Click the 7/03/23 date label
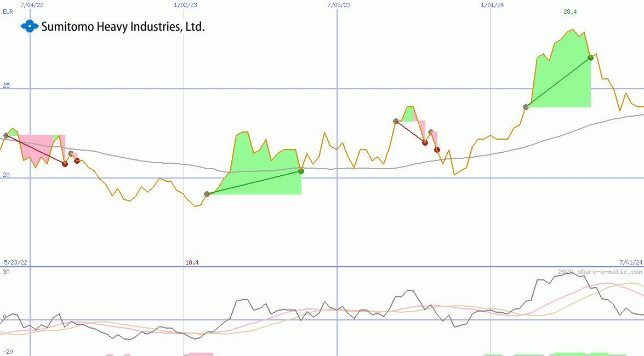The width and height of the screenshot is (644, 356). (x=339, y=5)
